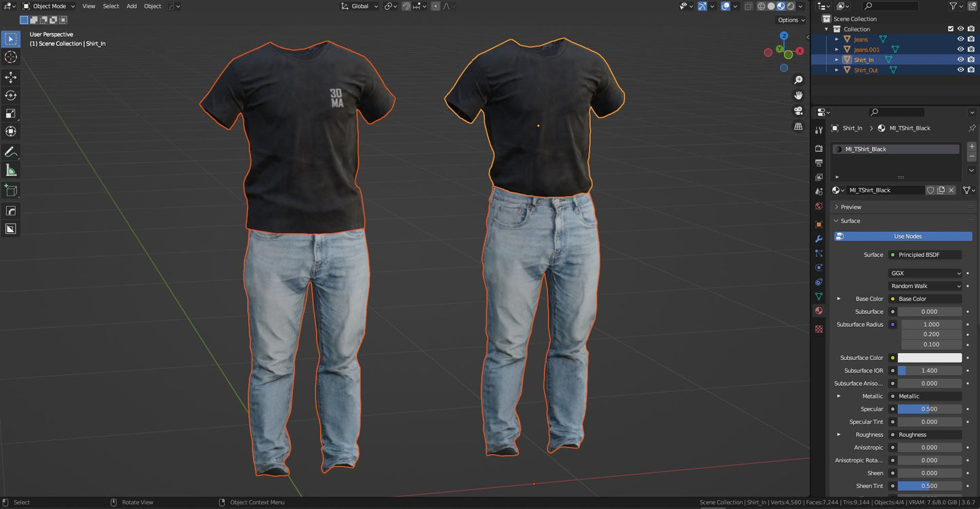This screenshot has width=980, height=509.
Task: Open the GGX distribution dropdown
Action: pos(925,273)
